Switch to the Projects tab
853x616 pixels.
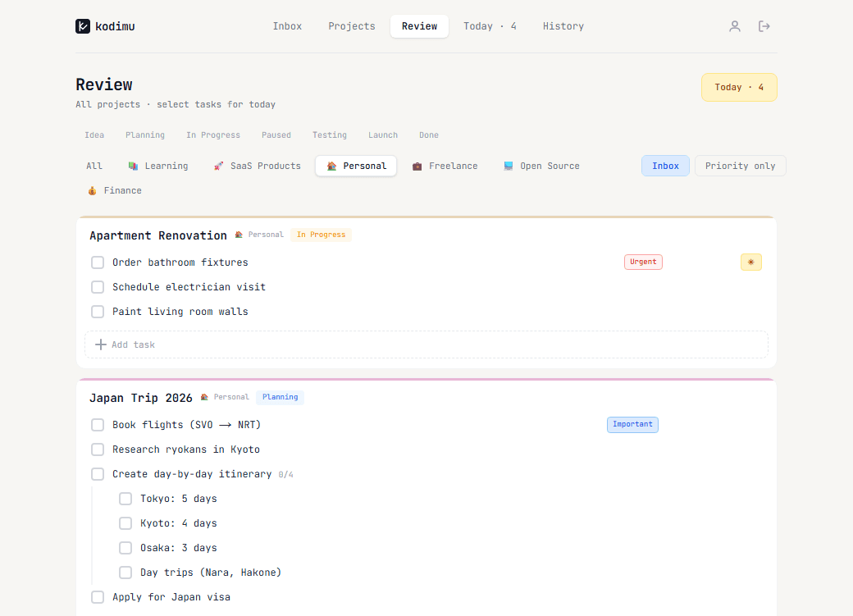tap(351, 25)
